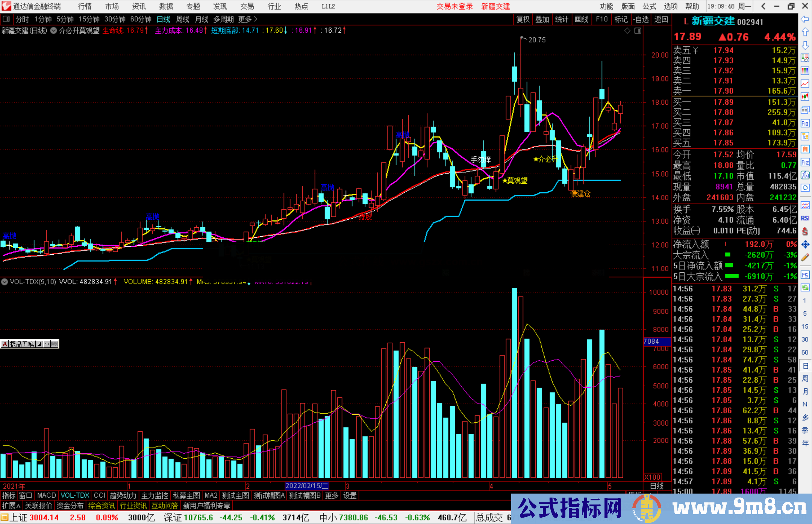Screen dimensions: 812x524
Task: Open the 功能 menu
Action: coord(606,6)
